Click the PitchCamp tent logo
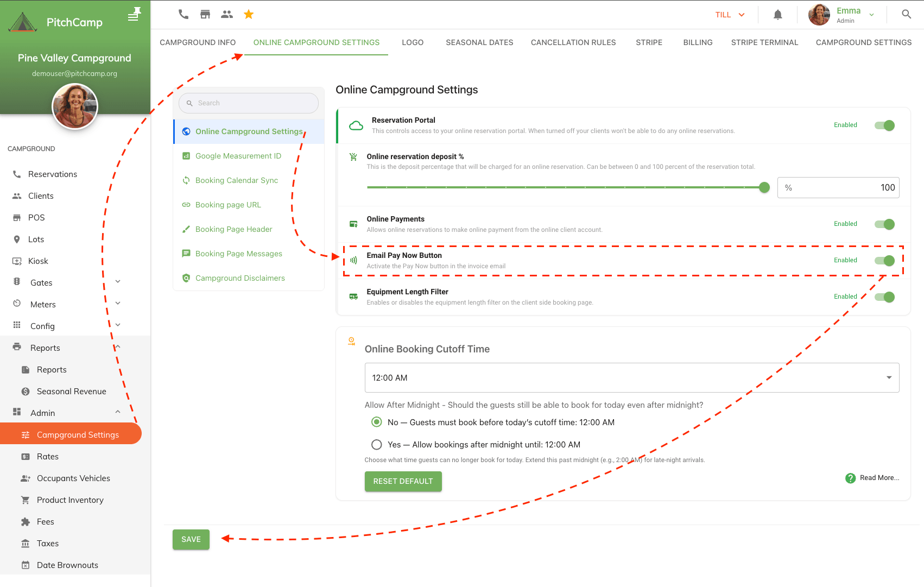This screenshot has width=924, height=587. point(23,22)
